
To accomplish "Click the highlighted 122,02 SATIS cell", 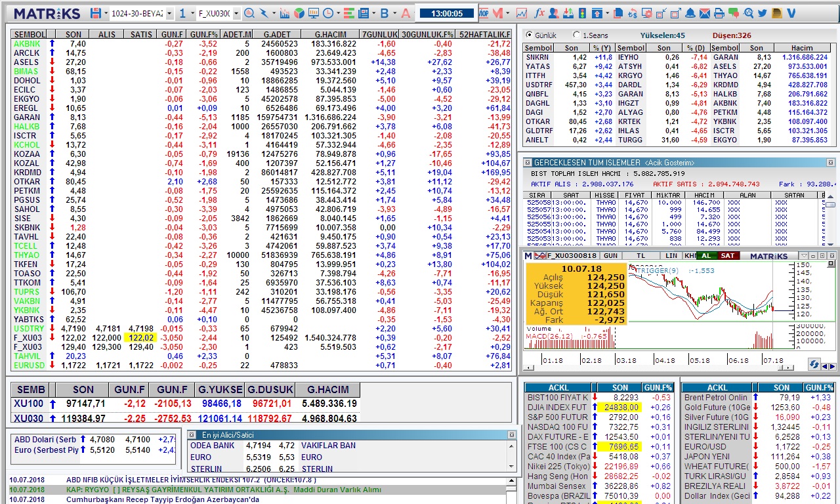I will [141, 338].
